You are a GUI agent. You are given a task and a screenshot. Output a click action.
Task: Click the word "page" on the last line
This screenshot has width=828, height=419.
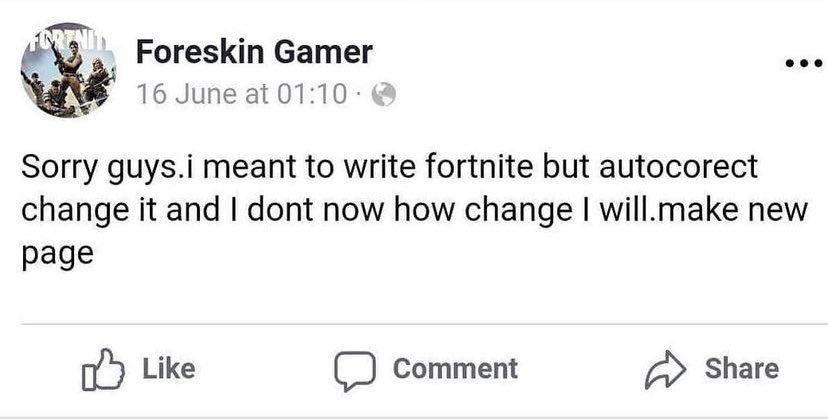(x=57, y=255)
